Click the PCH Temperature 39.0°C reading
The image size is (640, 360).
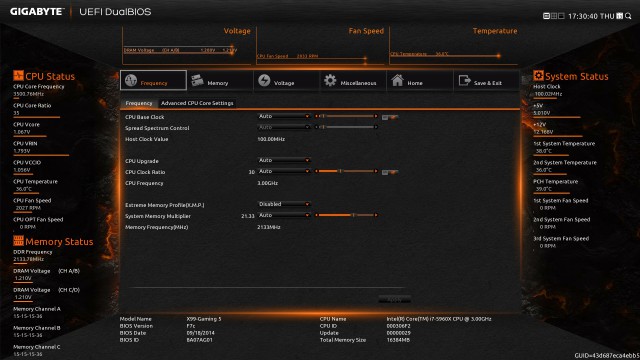(544, 189)
